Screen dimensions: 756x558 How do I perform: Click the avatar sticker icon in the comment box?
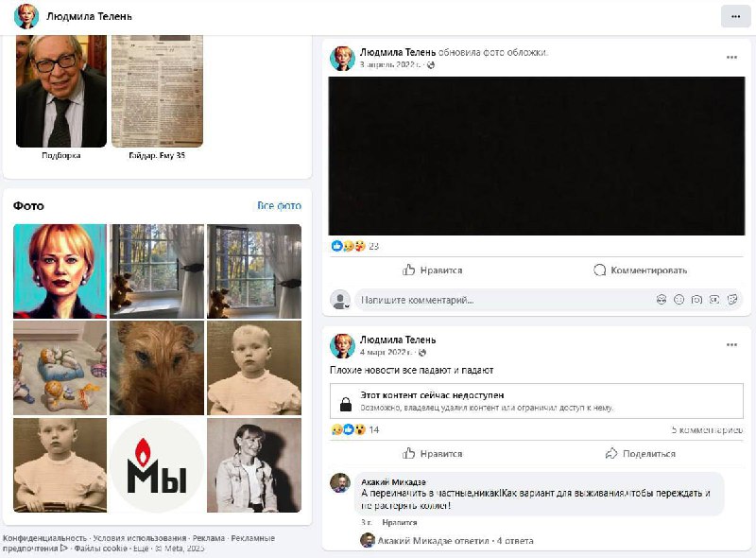pyautogui.click(x=661, y=300)
